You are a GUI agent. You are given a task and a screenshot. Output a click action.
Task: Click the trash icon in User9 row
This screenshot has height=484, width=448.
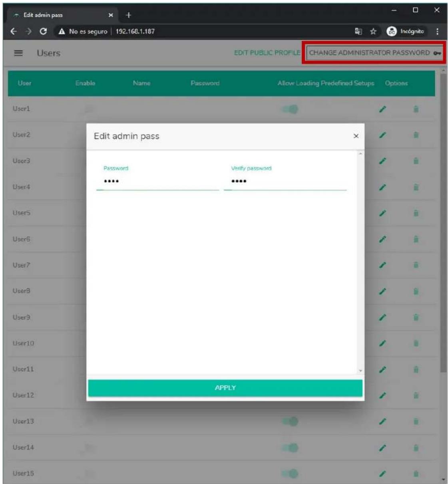pos(416,317)
